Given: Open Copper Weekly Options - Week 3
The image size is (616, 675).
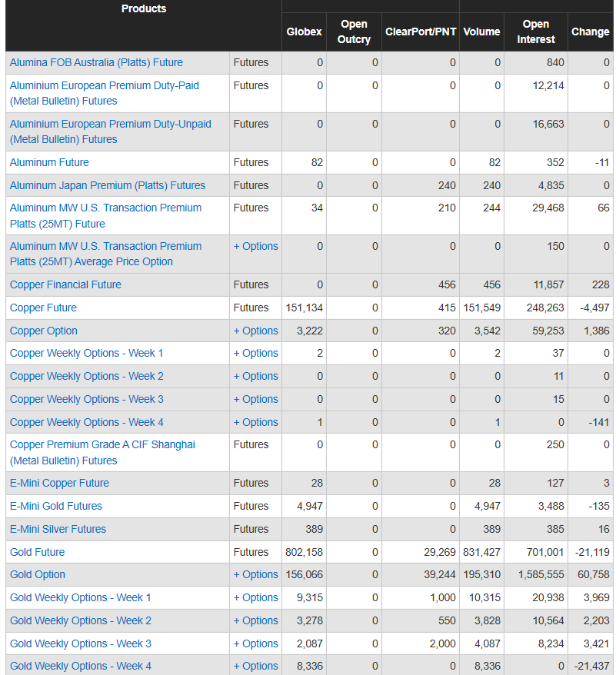Looking at the screenshot, I should click(87, 399).
